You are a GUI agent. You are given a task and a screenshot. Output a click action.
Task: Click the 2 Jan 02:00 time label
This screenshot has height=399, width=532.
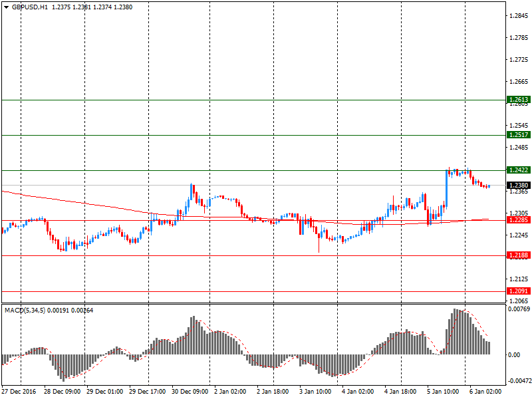coord(230,392)
